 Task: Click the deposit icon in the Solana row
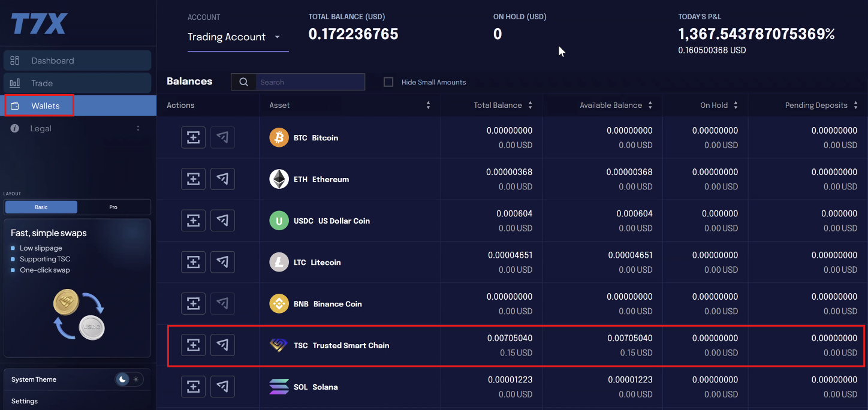(193, 387)
